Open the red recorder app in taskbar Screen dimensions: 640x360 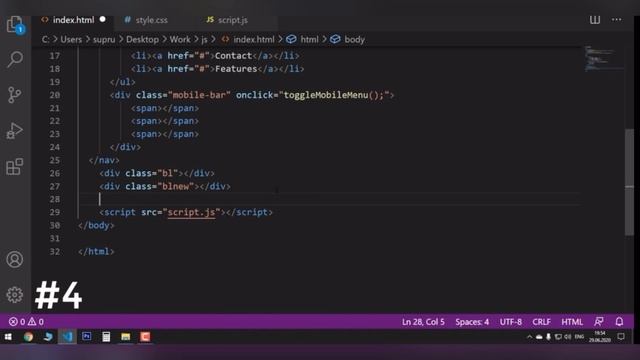coord(145,337)
